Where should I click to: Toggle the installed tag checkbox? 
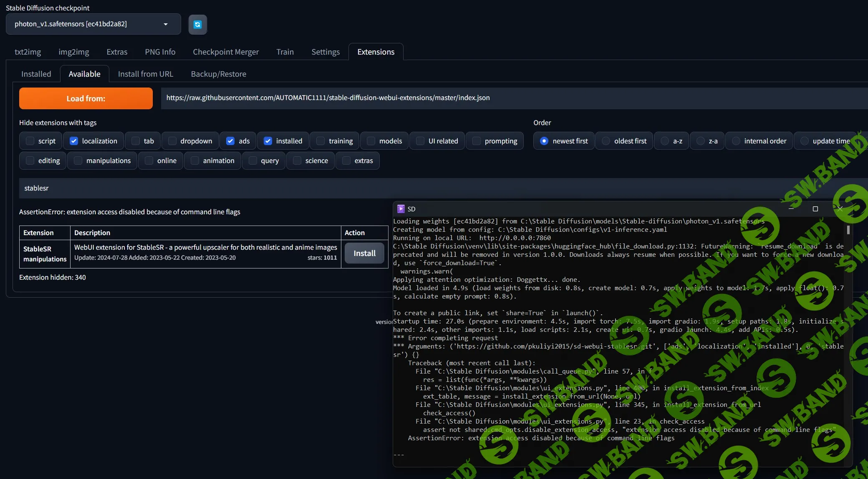coord(268,141)
